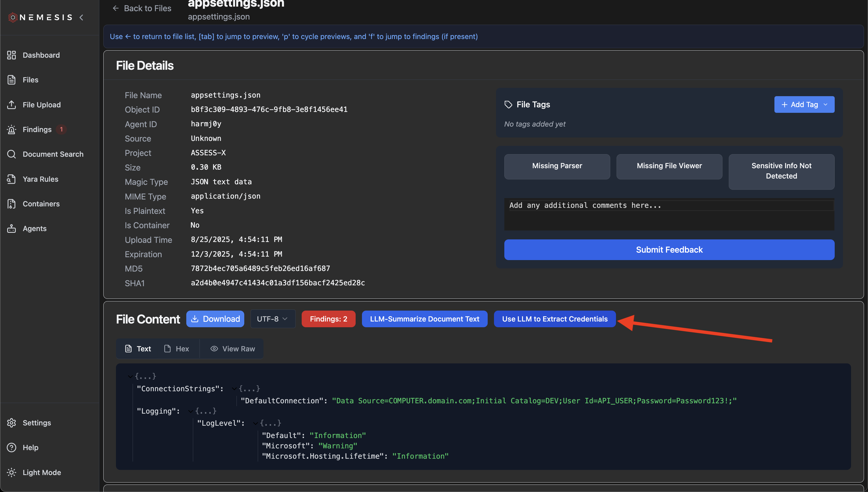Collapse the ConnectionStrings JSON node
The height and width of the screenshot is (492, 868).
click(235, 388)
